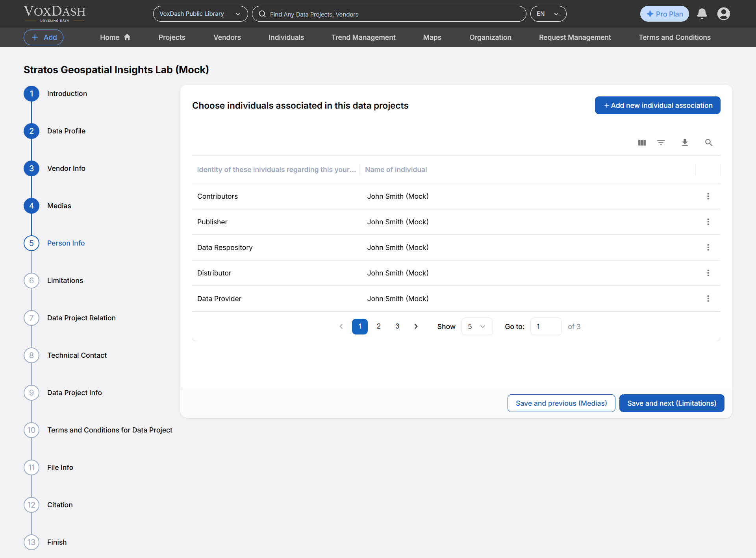Click the table search magnifier icon
Image resolution: width=756 pixels, height=558 pixels.
[x=709, y=142]
